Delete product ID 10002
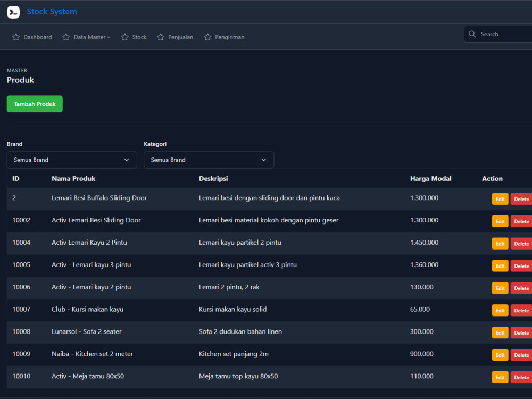 (521, 221)
